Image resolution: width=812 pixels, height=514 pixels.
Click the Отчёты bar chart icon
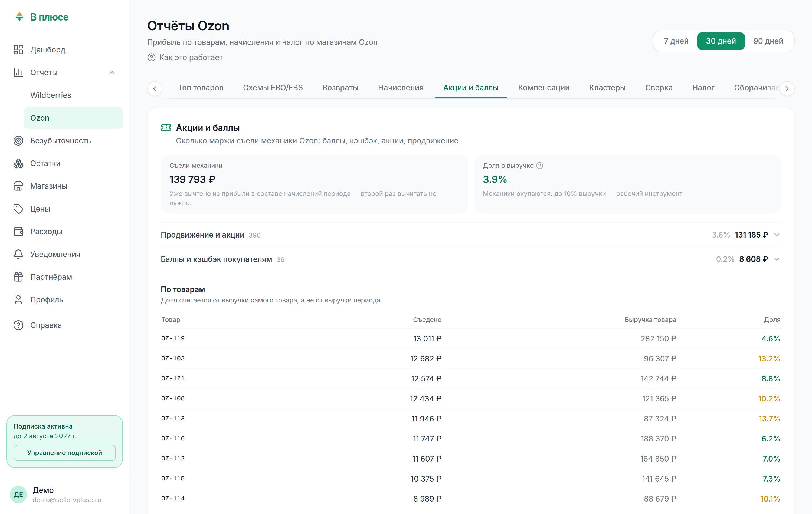(x=18, y=73)
